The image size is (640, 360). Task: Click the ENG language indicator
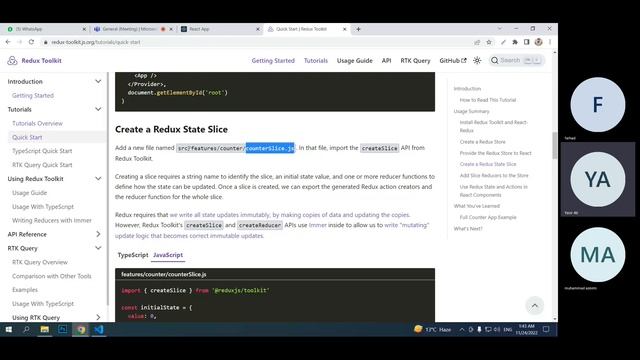tap(508, 329)
